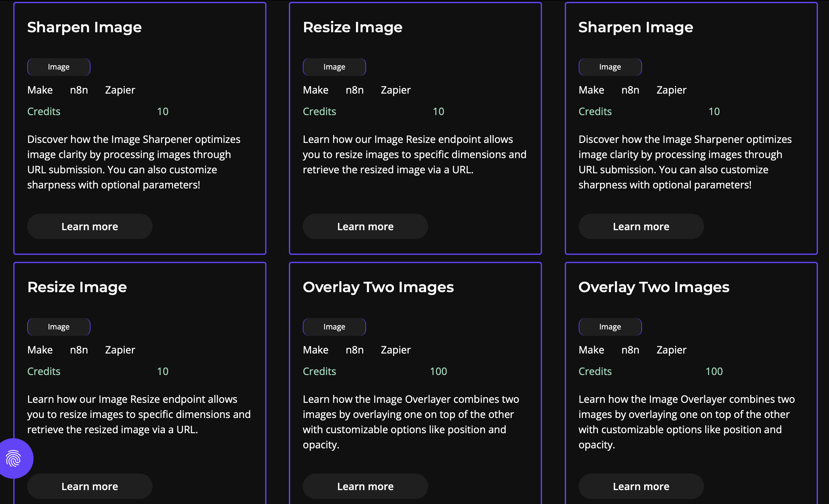Image resolution: width=829 pixels, height=504 pixels.
Task: Click Zapier in rightmost Sharpen Image card
Action: (671, 90)
